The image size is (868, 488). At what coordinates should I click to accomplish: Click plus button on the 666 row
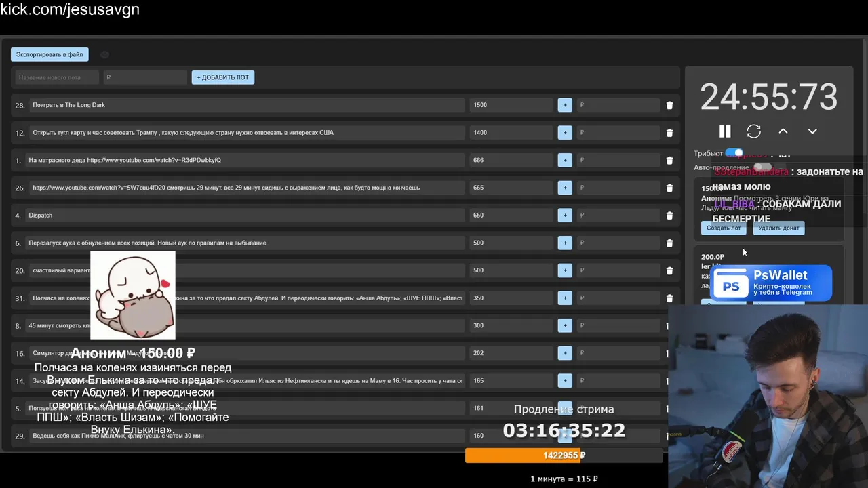[565, 160]
